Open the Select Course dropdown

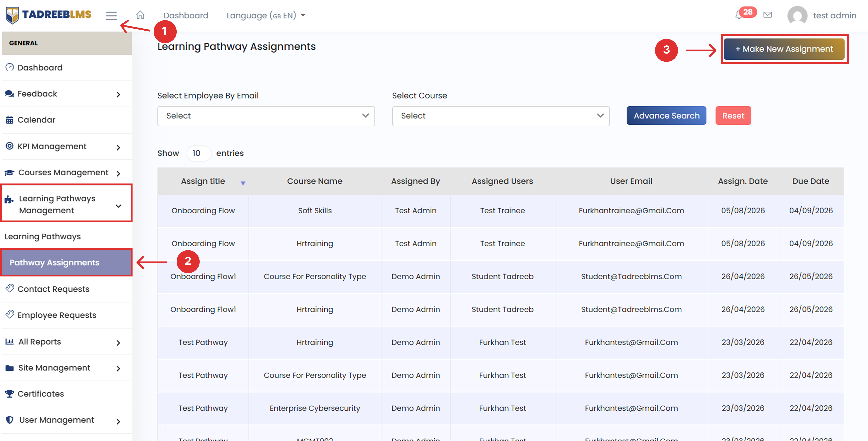point(501,116)
